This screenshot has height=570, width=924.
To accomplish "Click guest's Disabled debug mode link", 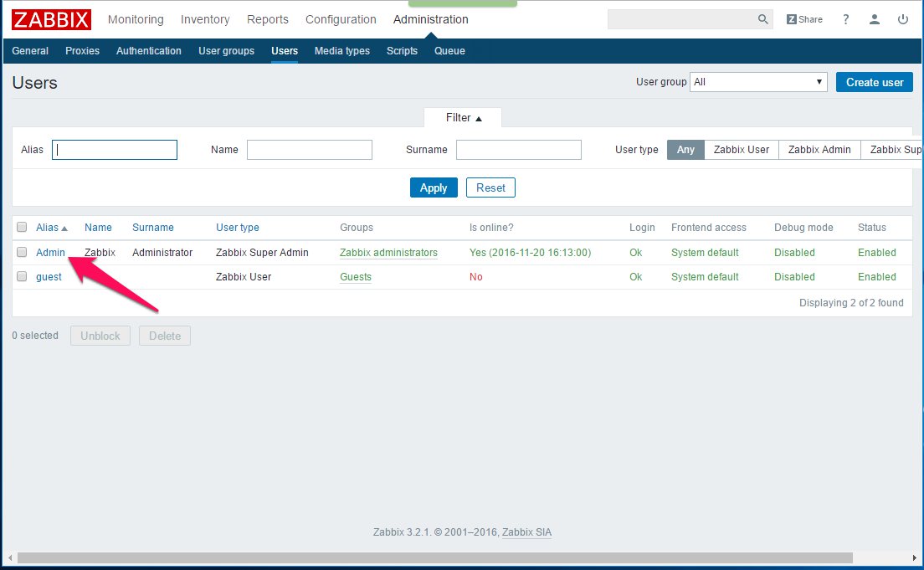I will (794, 276).
